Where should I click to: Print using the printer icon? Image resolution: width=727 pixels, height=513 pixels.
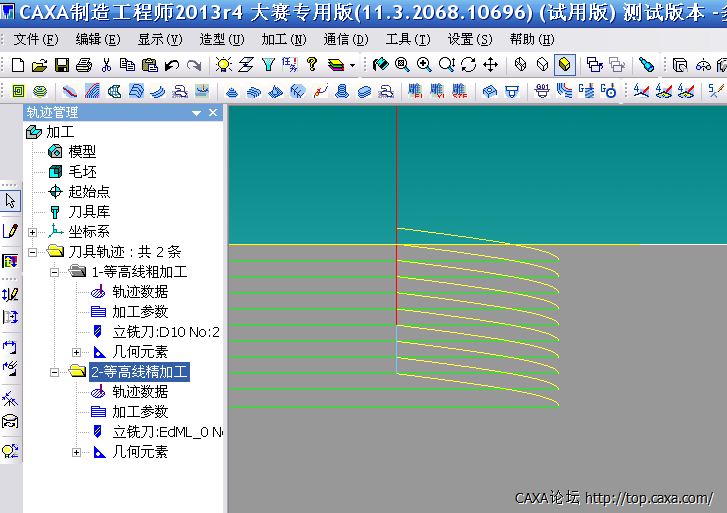click(83, 64)
